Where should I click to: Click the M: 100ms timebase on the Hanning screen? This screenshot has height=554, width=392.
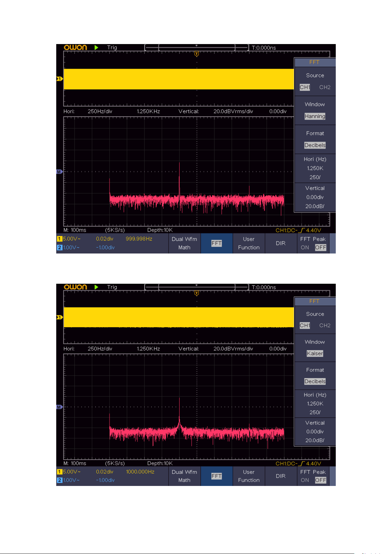(x=75, y=230)
